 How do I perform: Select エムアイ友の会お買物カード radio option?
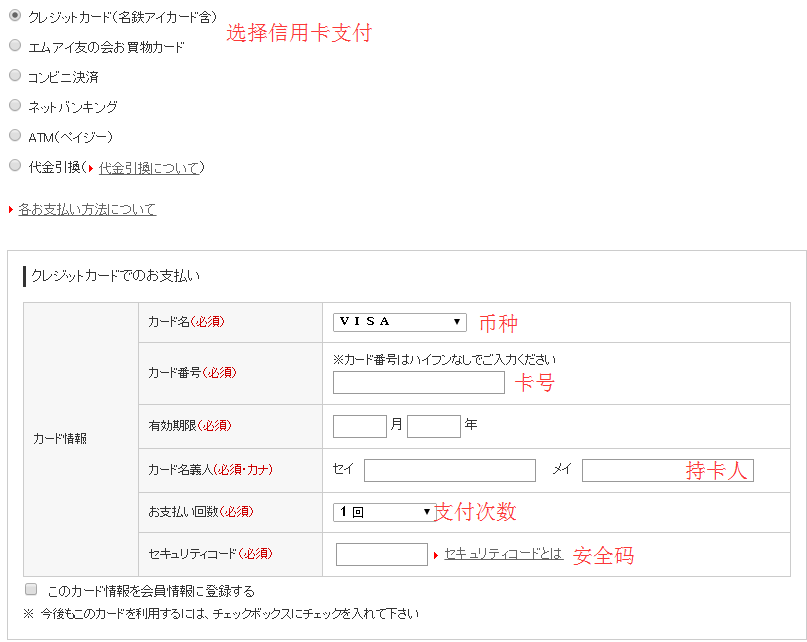pos(15,45)
